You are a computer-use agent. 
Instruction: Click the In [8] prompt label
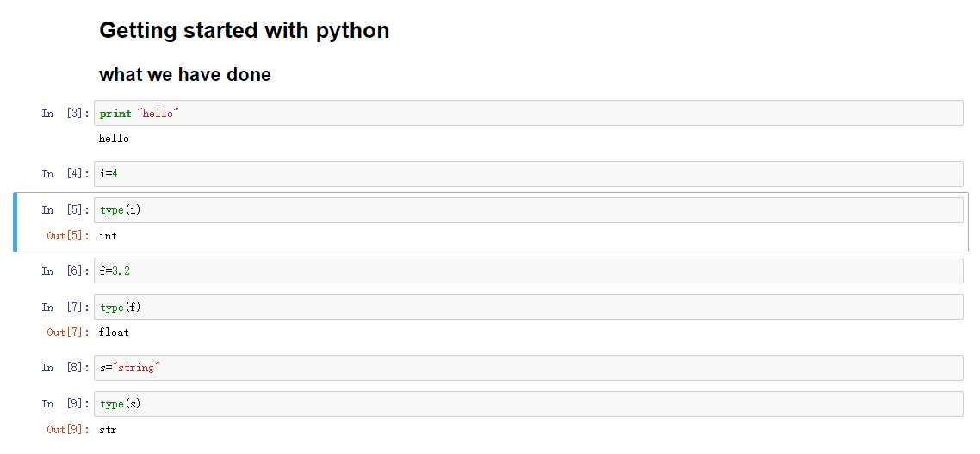(x=65, y=368)
